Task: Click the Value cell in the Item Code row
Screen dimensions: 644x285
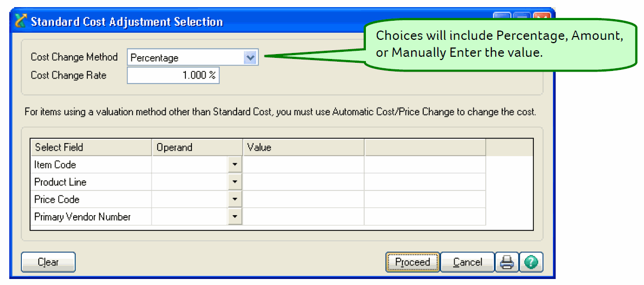Action: 303,164
